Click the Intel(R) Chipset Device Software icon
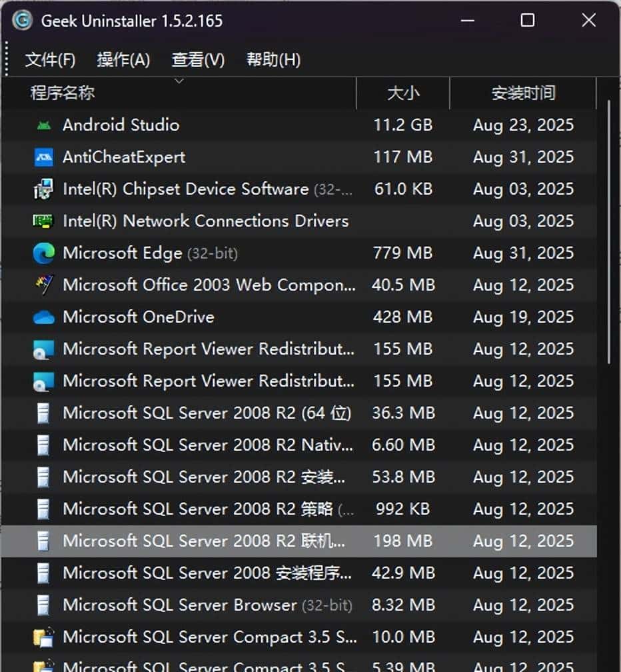This screenshot has height=672, width=621. (x=43, y=189)
